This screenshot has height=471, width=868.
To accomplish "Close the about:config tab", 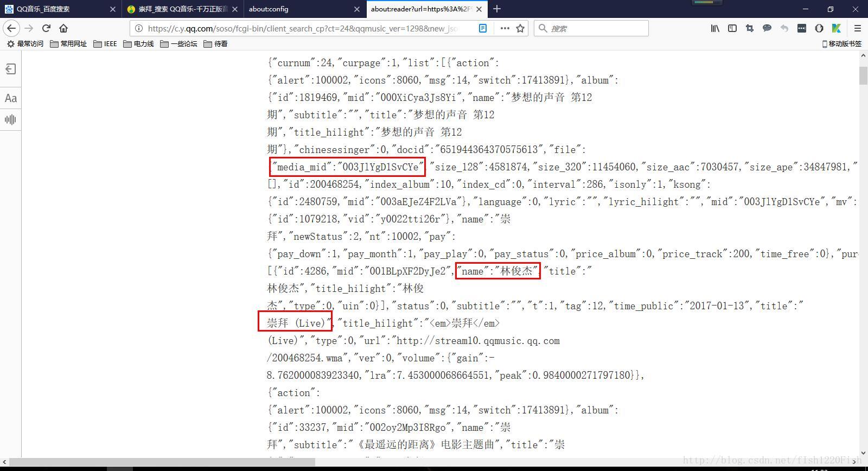I will point(357,9).
